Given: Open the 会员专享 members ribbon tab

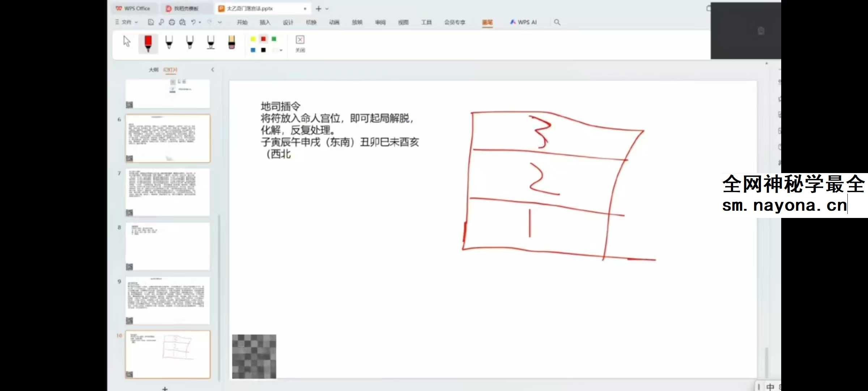Looking at the screenshot, I should pos(455,22).
